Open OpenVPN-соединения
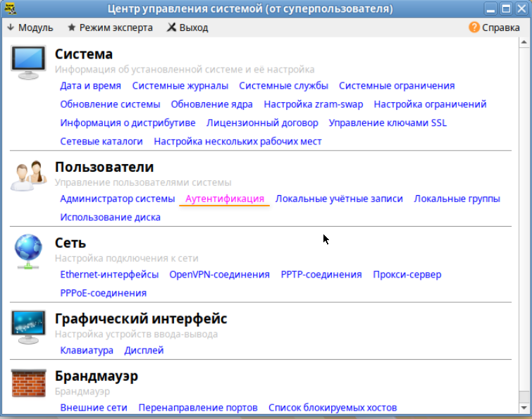The height and width of the screenshot is (419, 532). click(x=220, y=275)
